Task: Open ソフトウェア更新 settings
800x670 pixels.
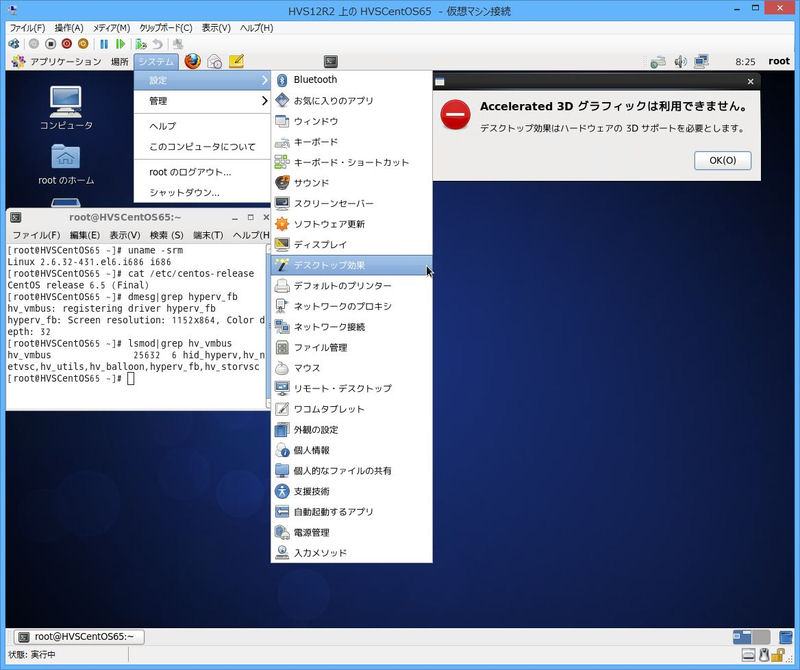Action: 352,224
